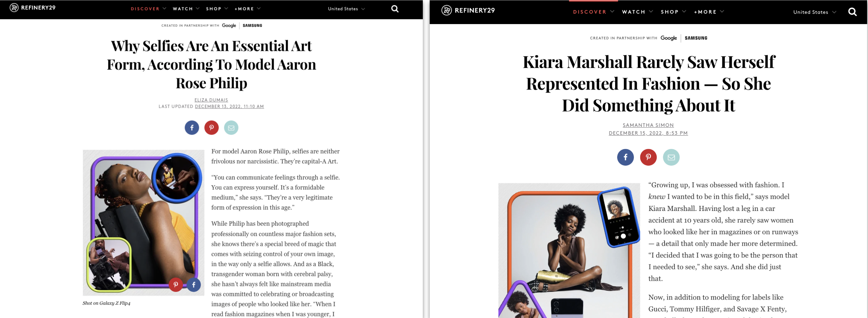
Task: Open Watch menu in right window
Action: pos(634,12)
